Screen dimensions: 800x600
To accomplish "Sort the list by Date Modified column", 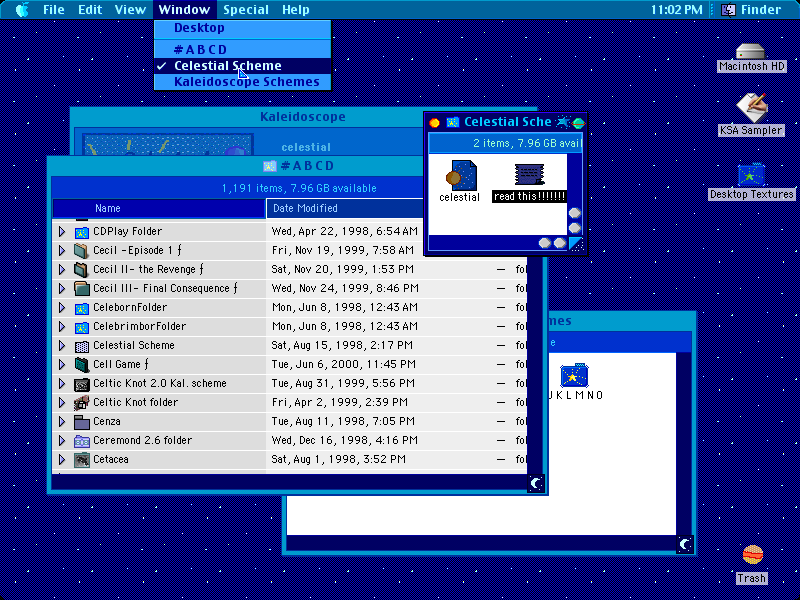I will tap(345, 208).
